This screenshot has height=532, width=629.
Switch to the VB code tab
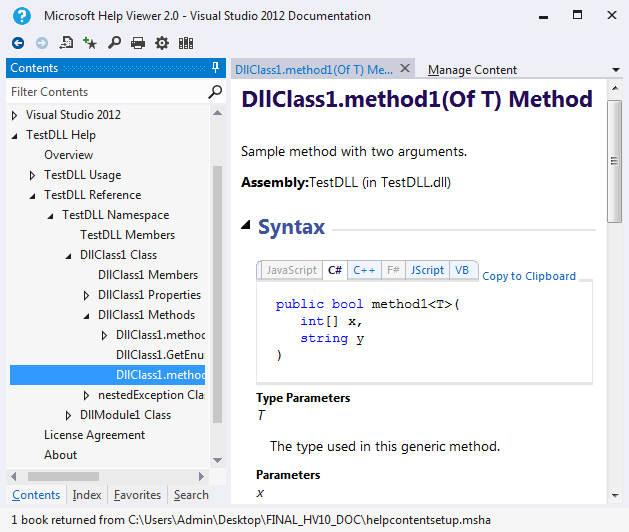(462, 270)
